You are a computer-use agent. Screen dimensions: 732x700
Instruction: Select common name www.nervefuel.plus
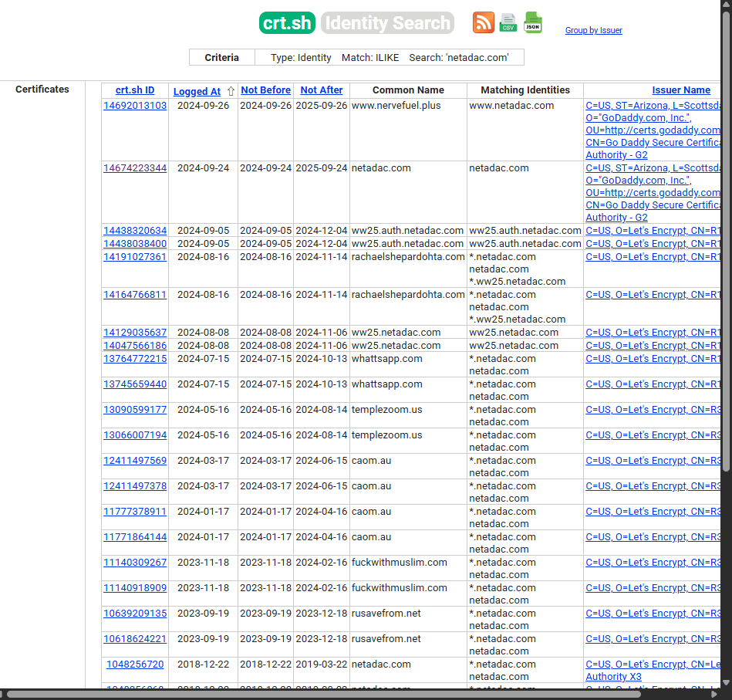point(396,106)
